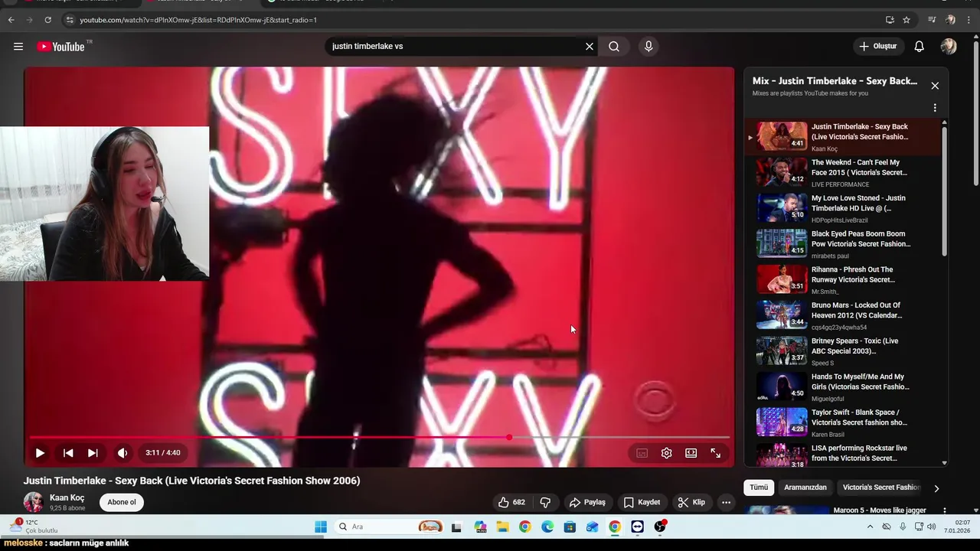Open Microsoft Edge from taskbar
The height and width of the screenshot is (551, 980).
547,527
